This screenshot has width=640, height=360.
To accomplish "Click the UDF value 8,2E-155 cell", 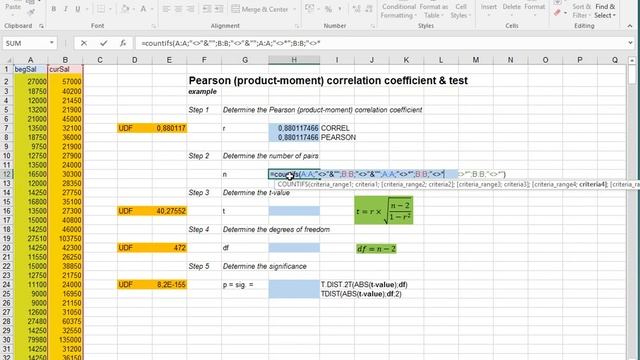I will 169,284.
